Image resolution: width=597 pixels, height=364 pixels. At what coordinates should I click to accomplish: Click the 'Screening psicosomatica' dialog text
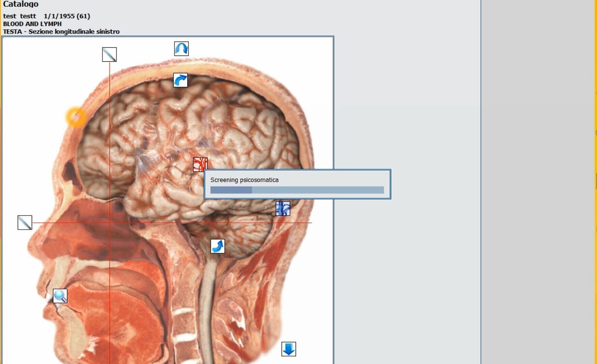244,180
